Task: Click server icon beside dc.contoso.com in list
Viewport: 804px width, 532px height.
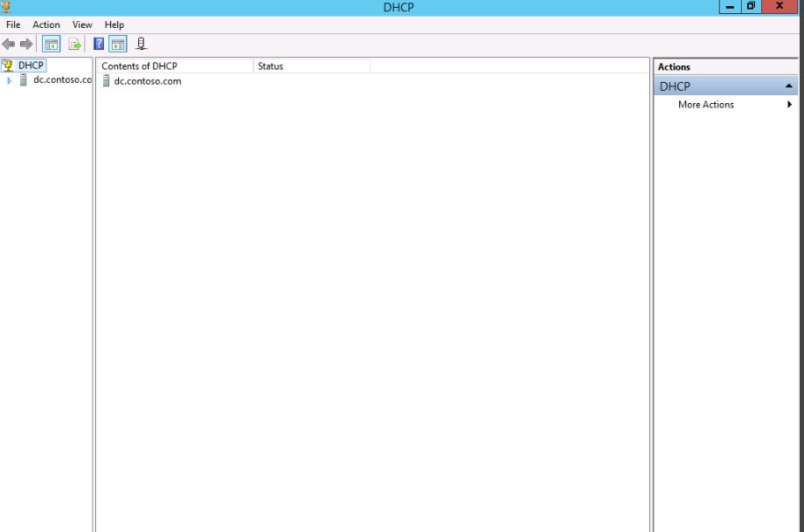Action: (x=106, y=81)
